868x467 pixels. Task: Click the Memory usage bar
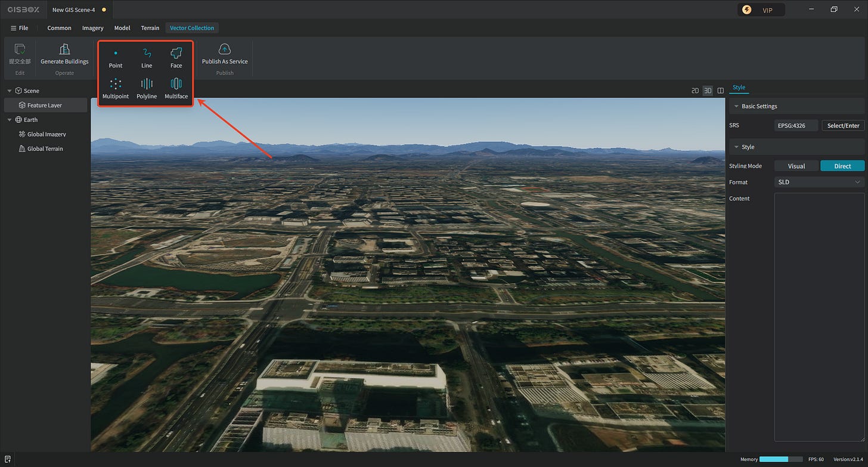coord(780,459)
